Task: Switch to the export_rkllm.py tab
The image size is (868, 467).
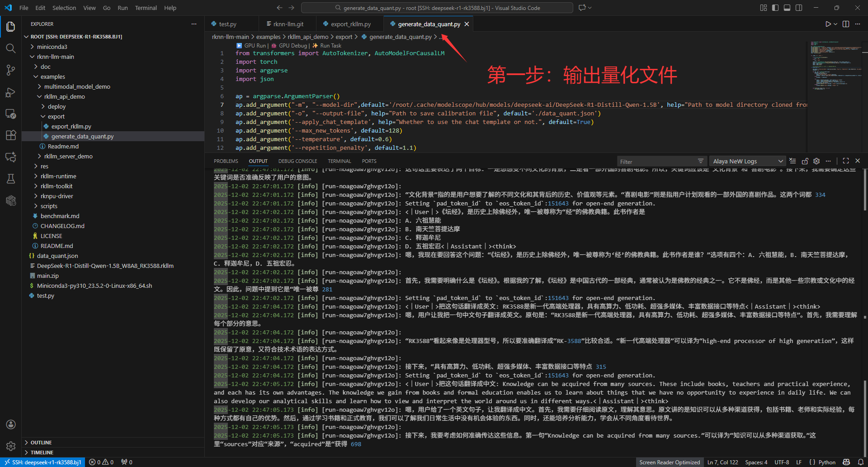Action: click(350, 24)
